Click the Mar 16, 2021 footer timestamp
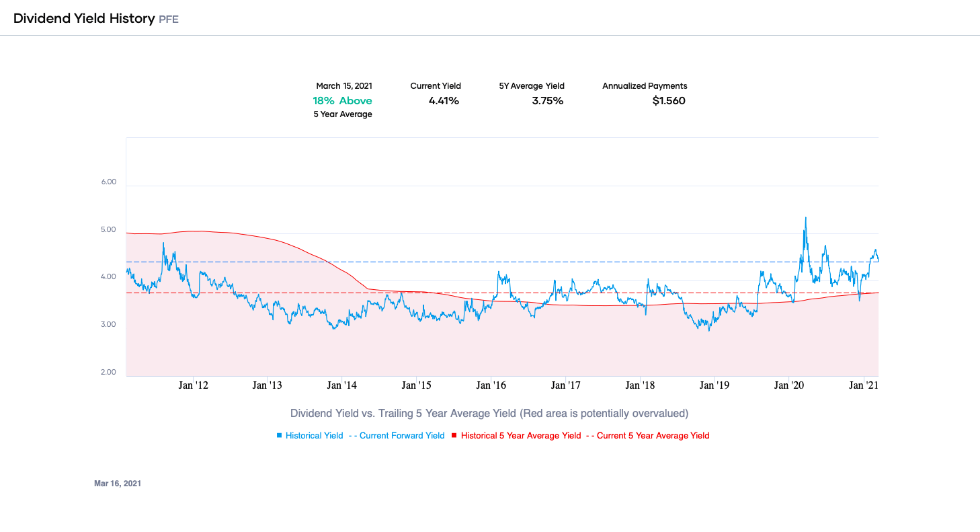Image resolution: width=980 pixels, height=532 pixels. click(118, 483)
